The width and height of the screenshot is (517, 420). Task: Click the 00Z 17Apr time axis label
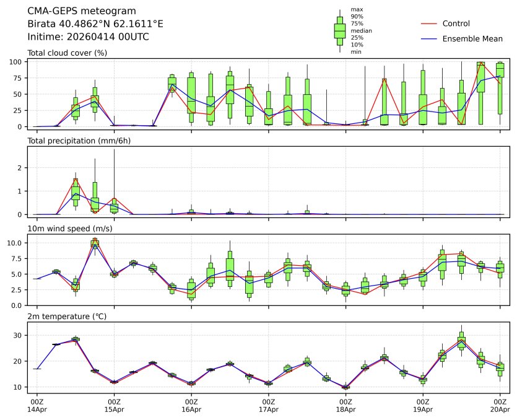[x=269, y=406]
